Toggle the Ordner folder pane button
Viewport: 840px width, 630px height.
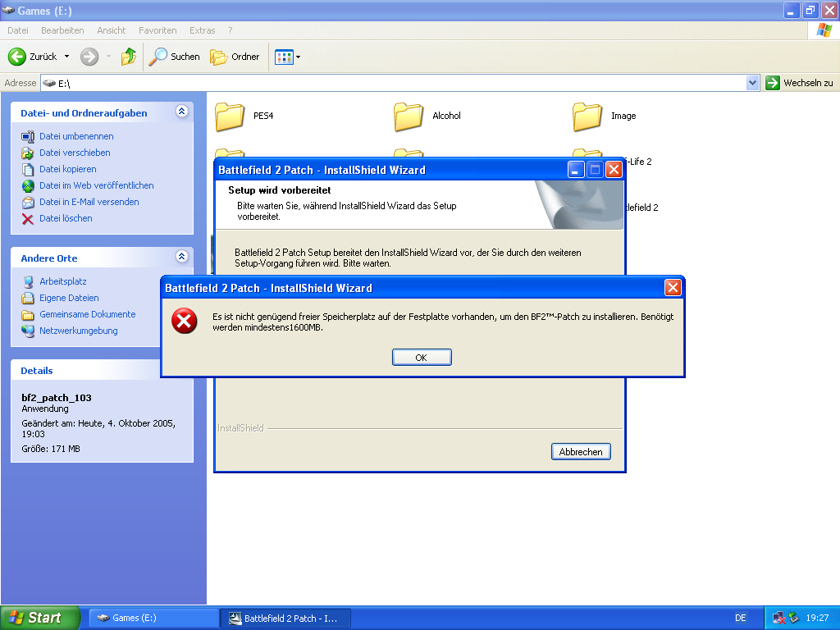[235, 57]
